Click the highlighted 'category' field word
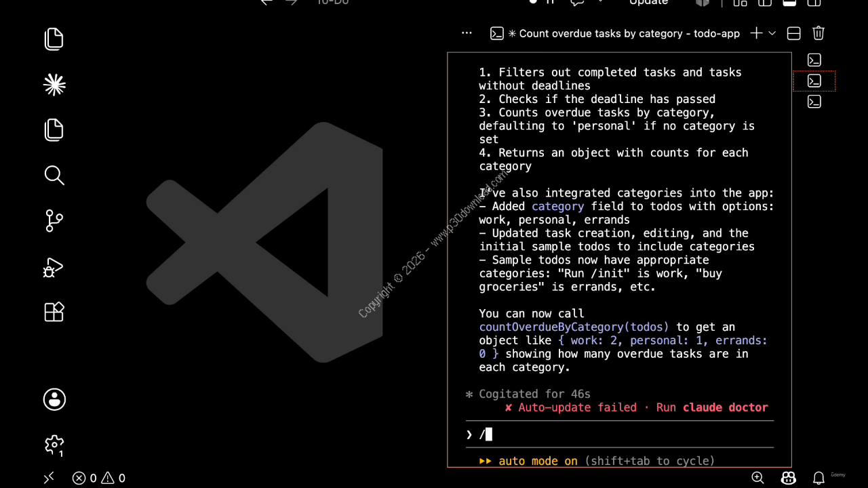This screenshot has width=868, height=488. click(557, 206)
